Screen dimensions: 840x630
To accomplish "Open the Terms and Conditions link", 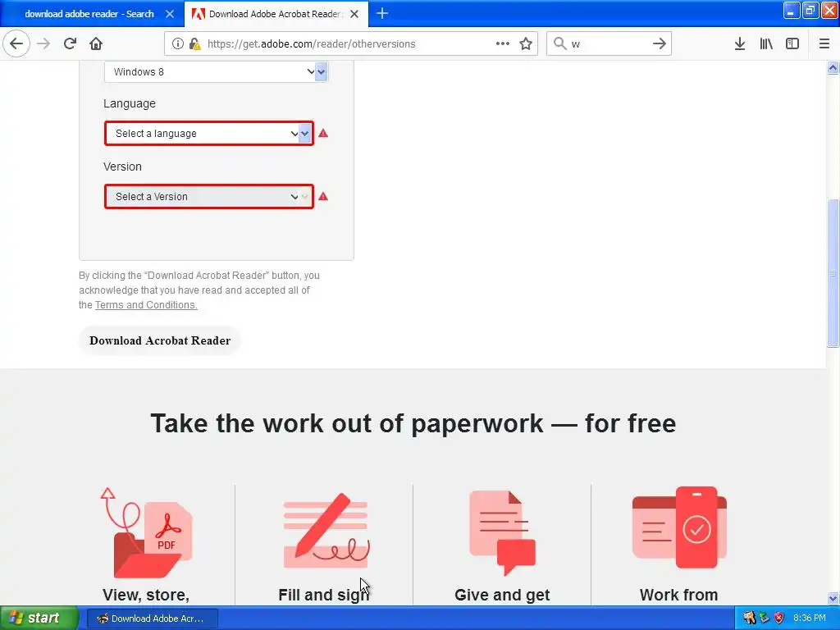I will [146, 305].
